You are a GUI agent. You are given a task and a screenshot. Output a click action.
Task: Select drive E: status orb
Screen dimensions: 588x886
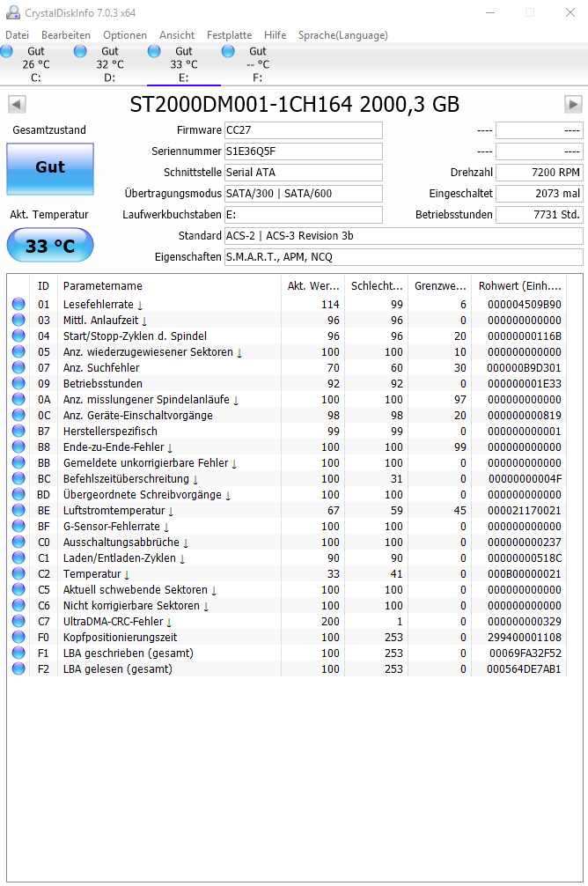coord(154,51)
